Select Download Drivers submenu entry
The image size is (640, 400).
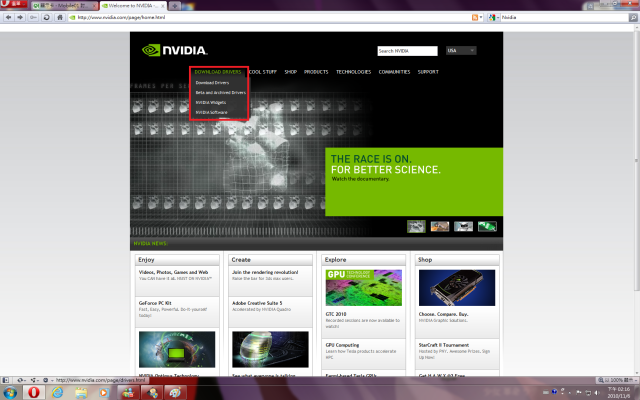[x=212, y=82]
